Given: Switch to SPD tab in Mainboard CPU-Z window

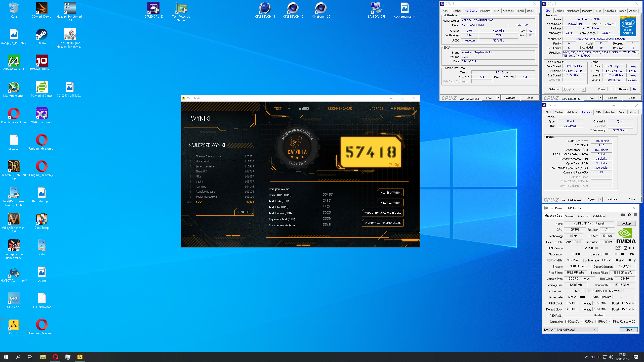Looking at the screenshot, I should [x=496, y=11].
